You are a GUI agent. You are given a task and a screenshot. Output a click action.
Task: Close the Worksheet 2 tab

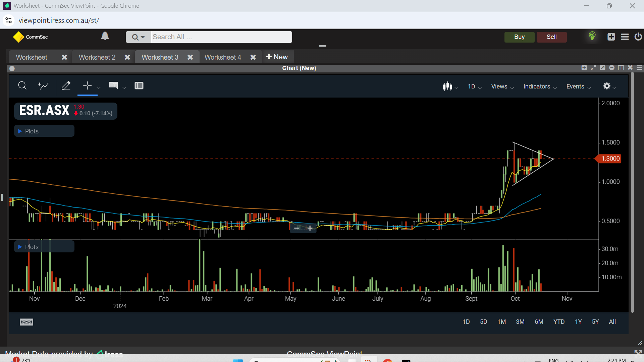point(127,57)
